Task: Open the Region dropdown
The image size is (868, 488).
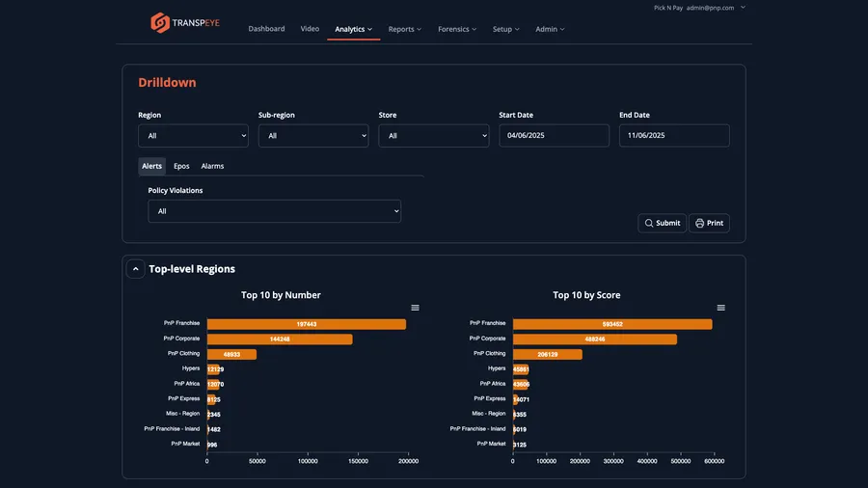Action: pyautogui.click(x=193, y=136)
